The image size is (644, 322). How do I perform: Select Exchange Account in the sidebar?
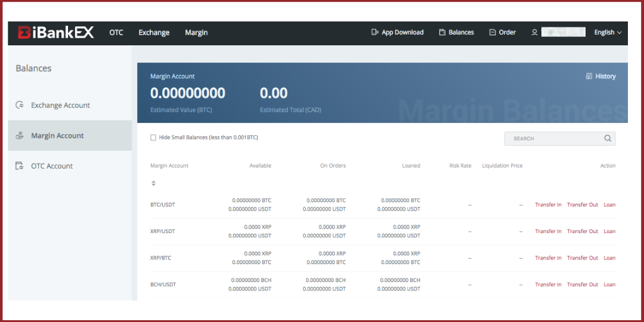click(70, 105)
